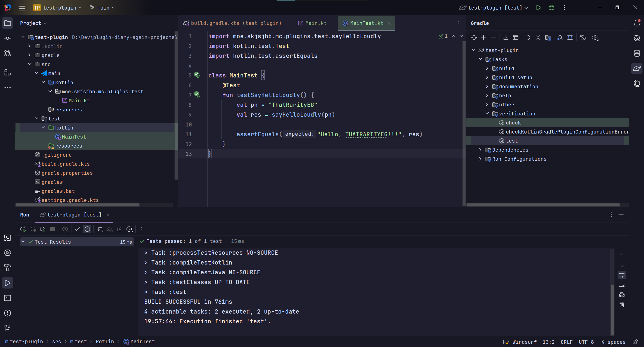Click the Clear All trash icon in console
The image size is (644, 347).
coord(622,305)
